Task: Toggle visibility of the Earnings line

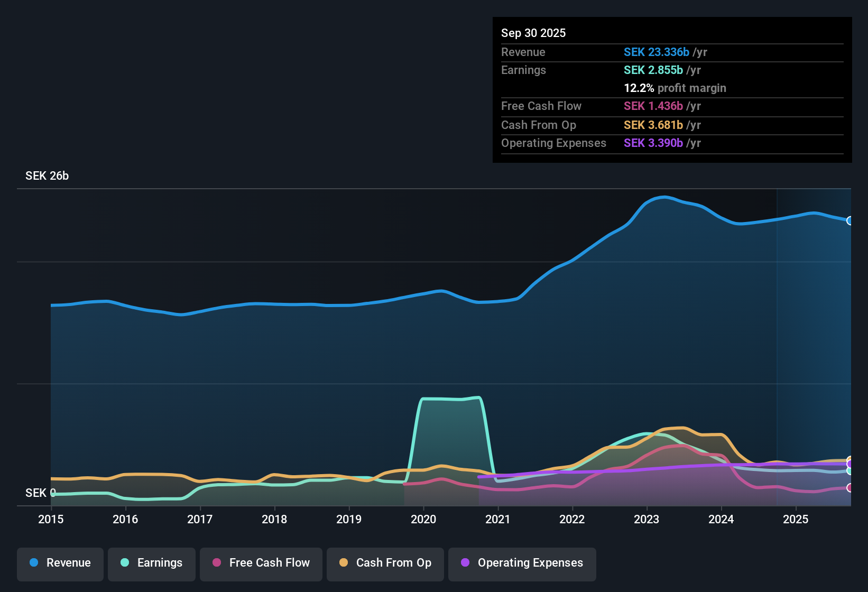Action: click(151, 563)
